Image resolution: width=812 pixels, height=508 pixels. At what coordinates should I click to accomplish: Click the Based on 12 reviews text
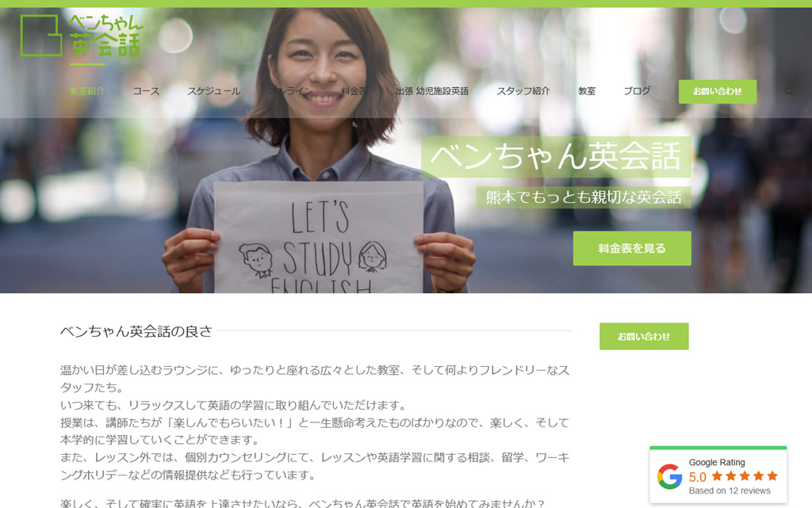click(730, 491)
